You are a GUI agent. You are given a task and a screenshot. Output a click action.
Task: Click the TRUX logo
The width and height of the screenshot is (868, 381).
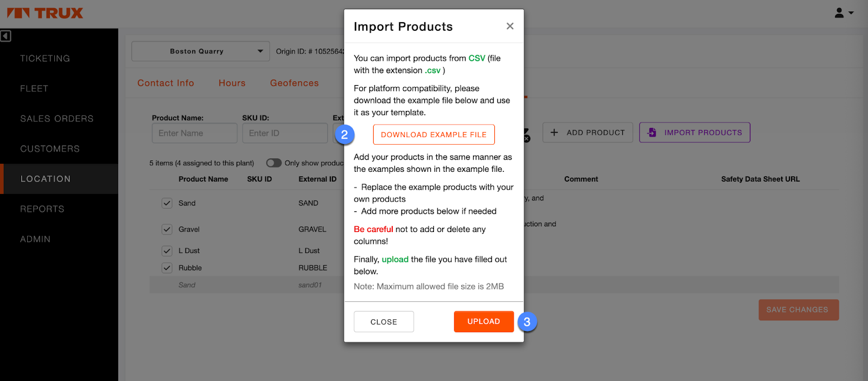coord(45,13)
